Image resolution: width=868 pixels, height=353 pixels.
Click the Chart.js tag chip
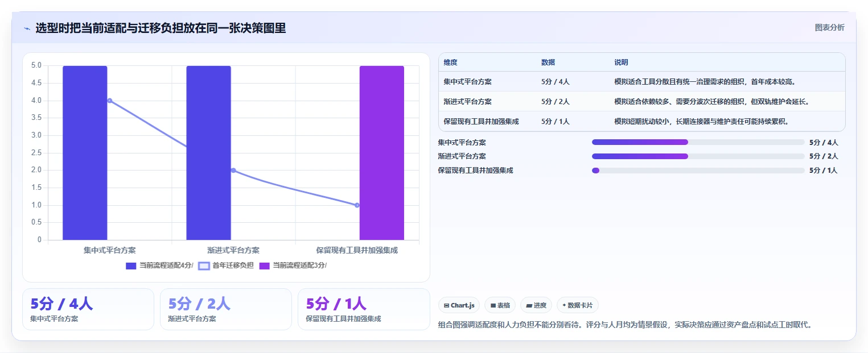459,305
